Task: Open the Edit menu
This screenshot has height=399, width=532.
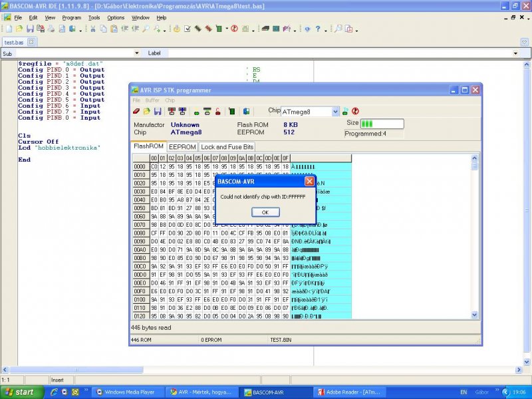Action: click(x=33, y=18)
